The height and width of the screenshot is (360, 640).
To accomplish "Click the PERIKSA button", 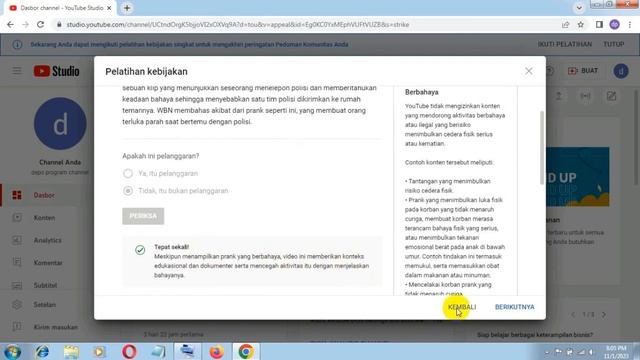I will pos(143,216).
